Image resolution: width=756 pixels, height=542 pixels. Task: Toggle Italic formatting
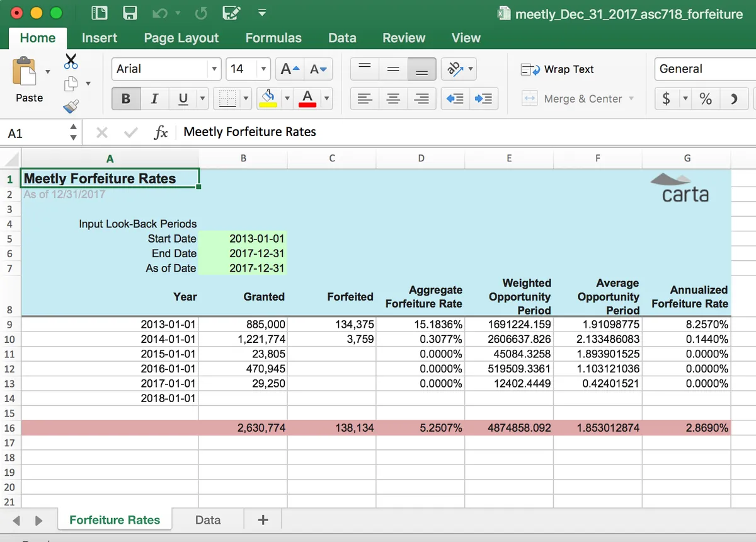pos(154,99)
